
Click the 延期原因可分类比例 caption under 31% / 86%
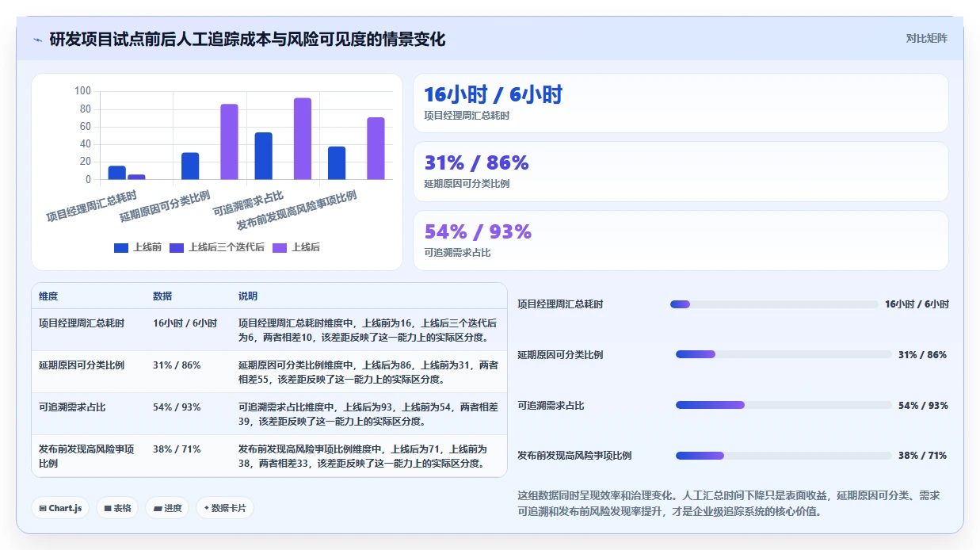tap(467, 184)
